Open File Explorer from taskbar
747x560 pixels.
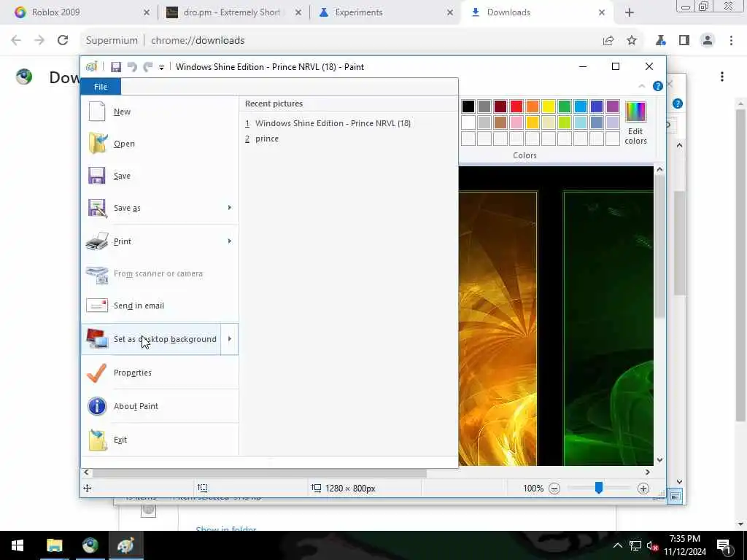54,545
